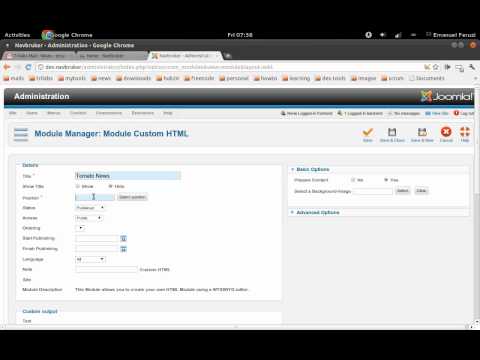Open the Language dropdown
The image size is (480, 360).
click(x=90, y=259)
